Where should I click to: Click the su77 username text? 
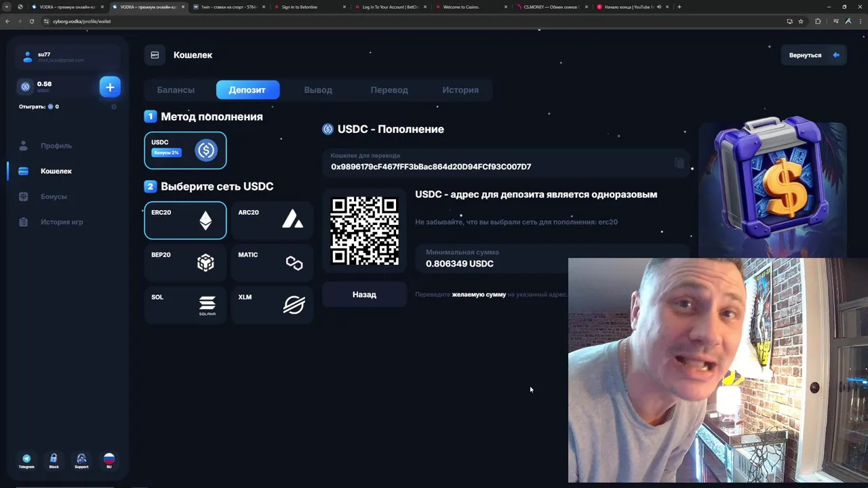(44, 54)
